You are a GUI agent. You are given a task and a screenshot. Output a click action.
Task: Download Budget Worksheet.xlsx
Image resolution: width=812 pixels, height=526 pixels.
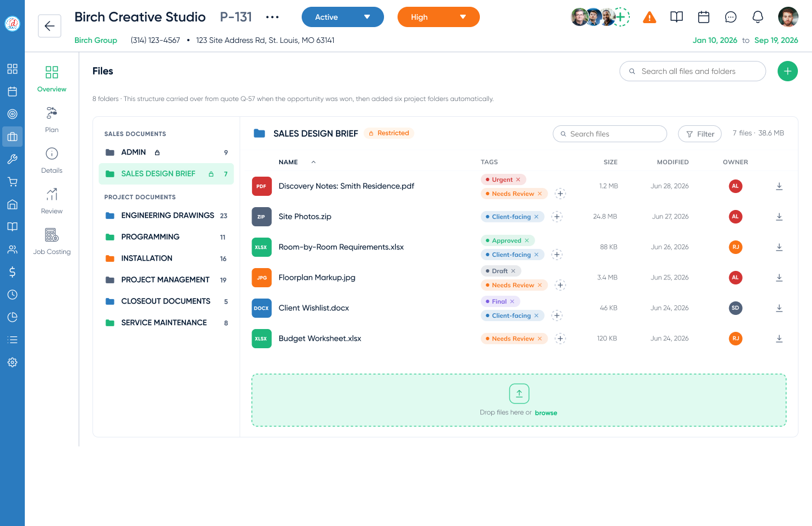pos(779,339)
